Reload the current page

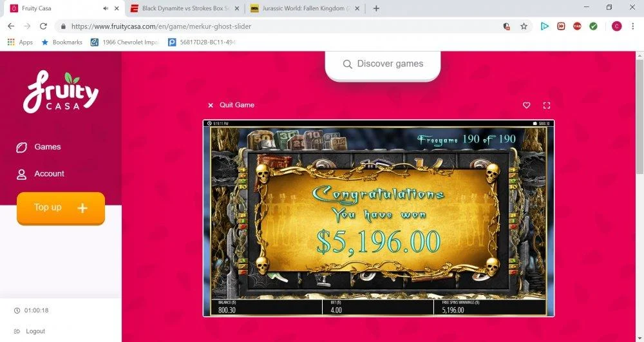click(43, 26)
